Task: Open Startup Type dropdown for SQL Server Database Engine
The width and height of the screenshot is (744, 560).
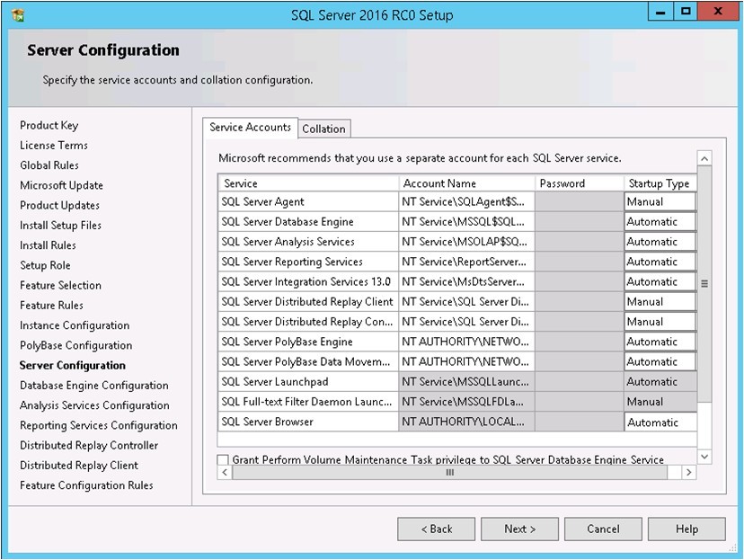Action: (660, 222)
